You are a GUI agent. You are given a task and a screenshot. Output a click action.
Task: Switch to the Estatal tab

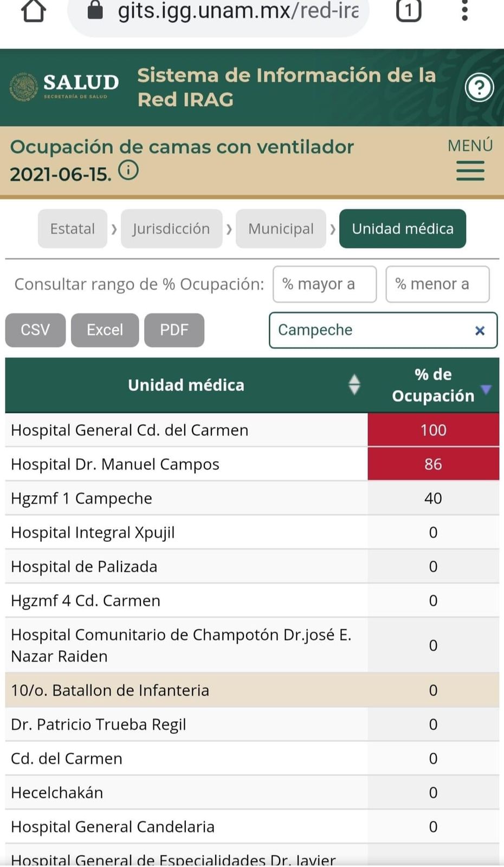[x=72, y=229]
